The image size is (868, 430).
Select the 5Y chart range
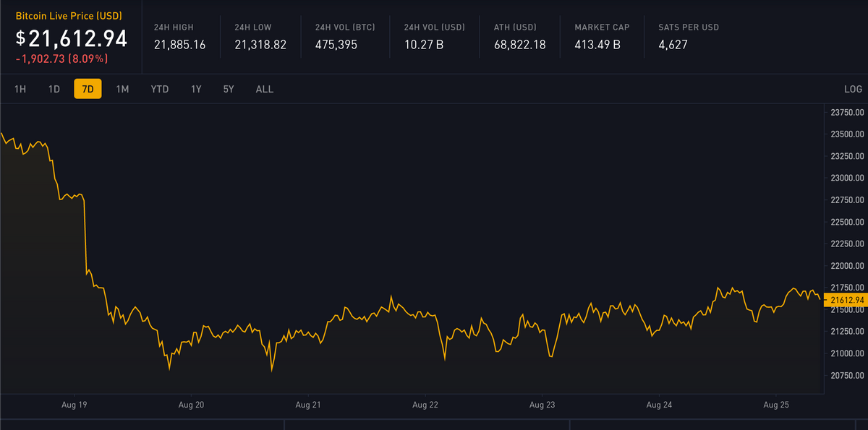click(229, 89)
